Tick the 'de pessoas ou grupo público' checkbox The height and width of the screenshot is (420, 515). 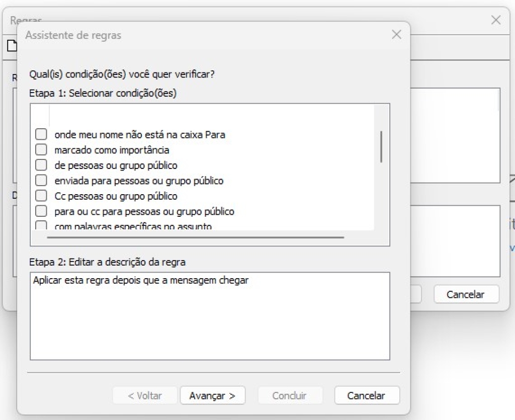[41, 165]
